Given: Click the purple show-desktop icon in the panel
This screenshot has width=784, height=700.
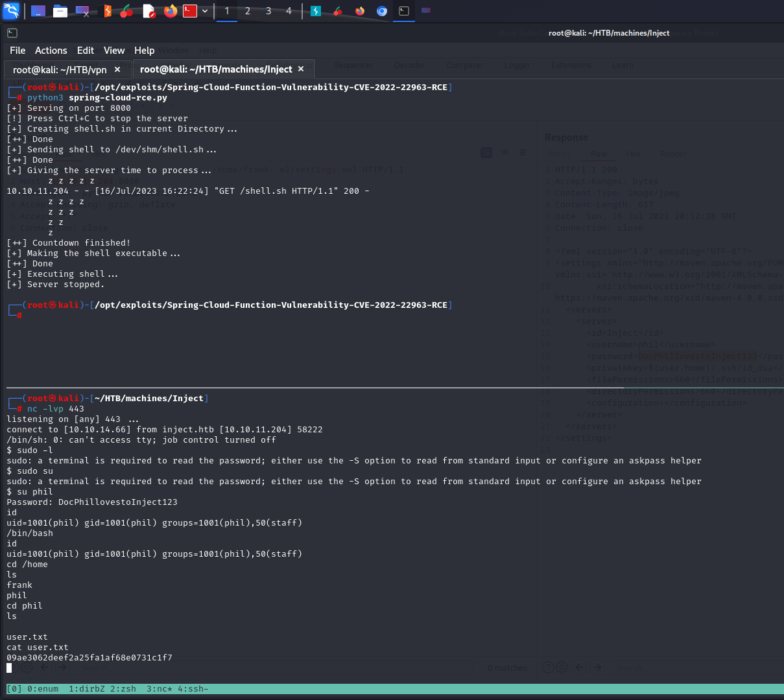Looking at the screenshot, I should (38, 11).
